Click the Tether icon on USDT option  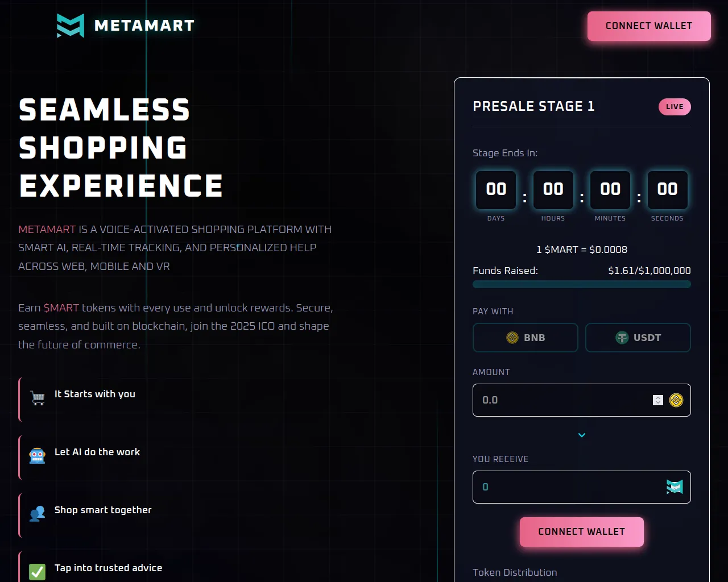pyautogui.click(x=622, y=338)
